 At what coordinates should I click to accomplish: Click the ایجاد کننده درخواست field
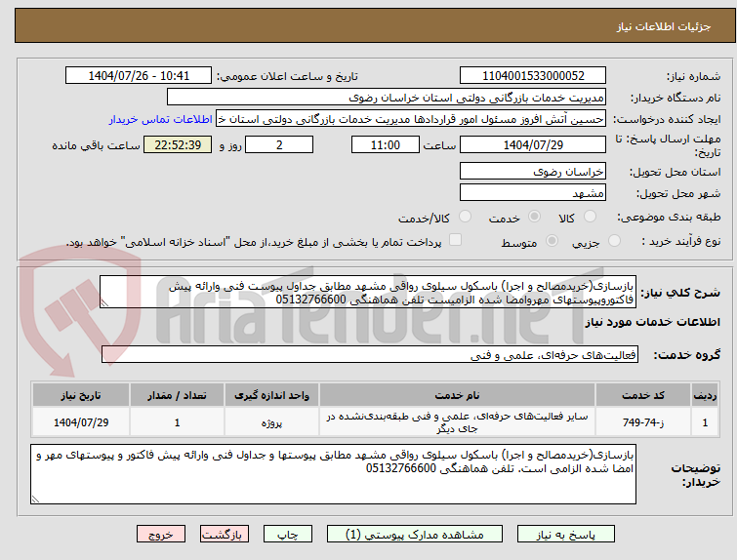(x=411, y=119)
